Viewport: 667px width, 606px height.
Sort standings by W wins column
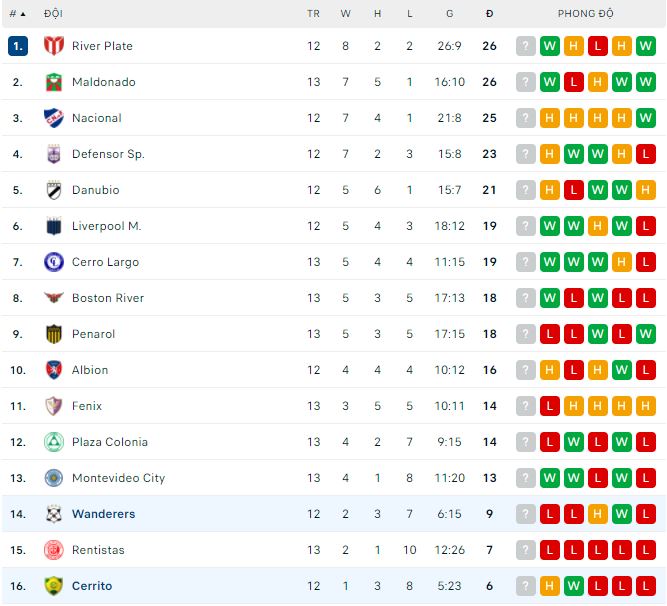click(x=346, y=14)
